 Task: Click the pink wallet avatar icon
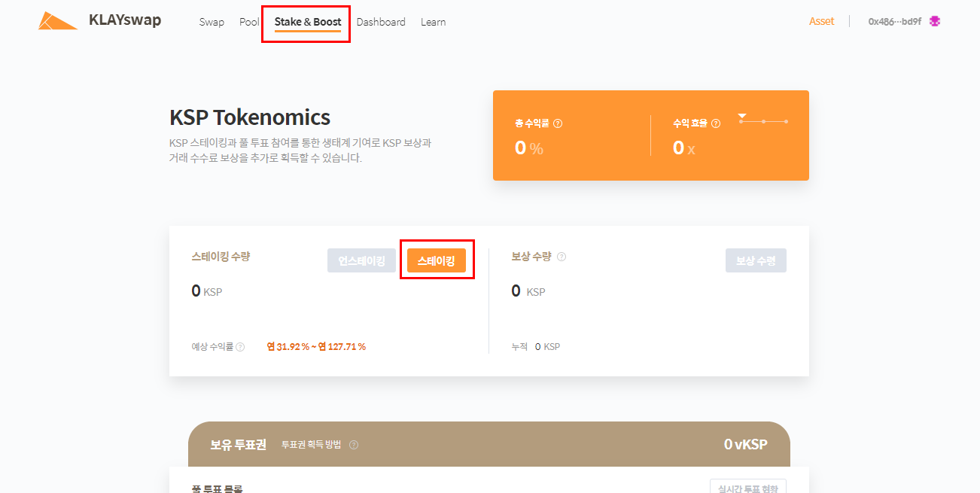(935, 22)
